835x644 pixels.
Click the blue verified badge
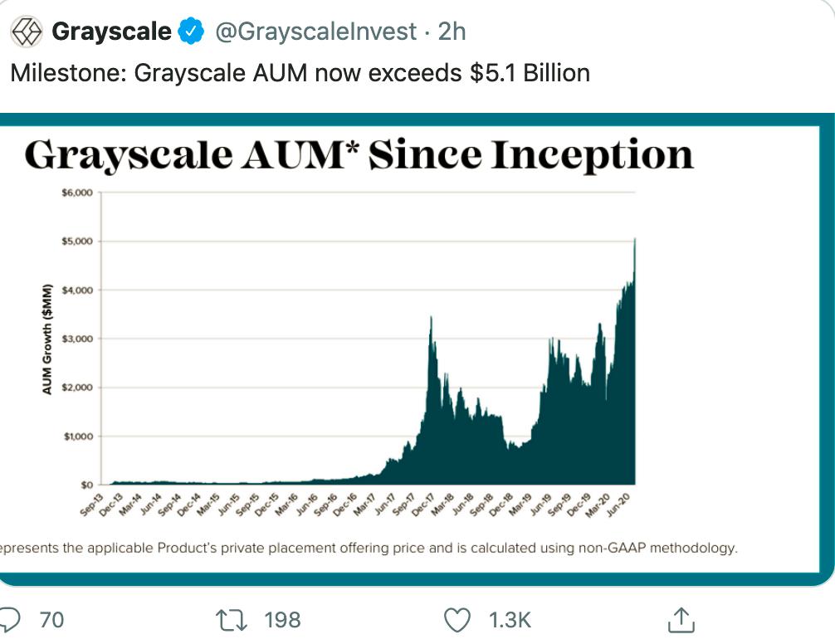192,32
